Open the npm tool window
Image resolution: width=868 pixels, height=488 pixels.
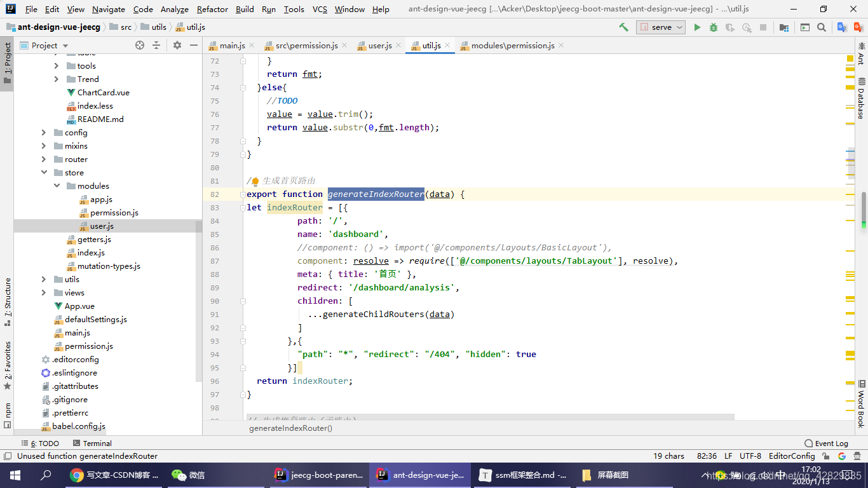tap(7, 415)
